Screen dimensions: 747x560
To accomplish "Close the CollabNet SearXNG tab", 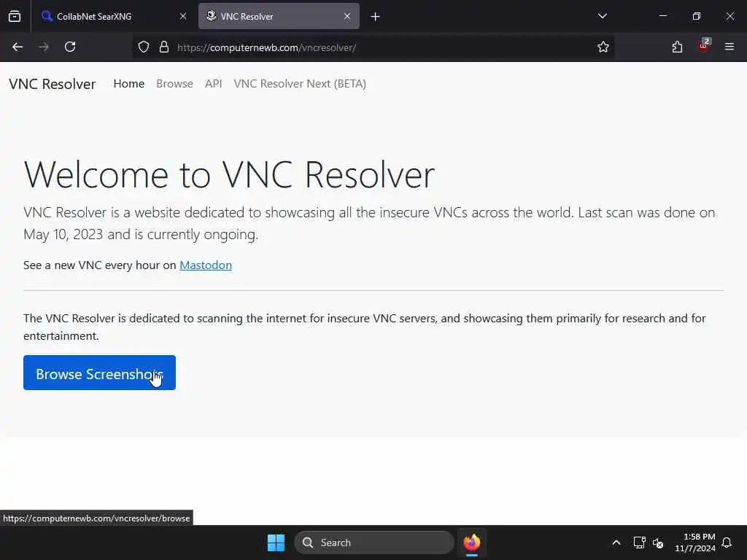I will (183, 16).
